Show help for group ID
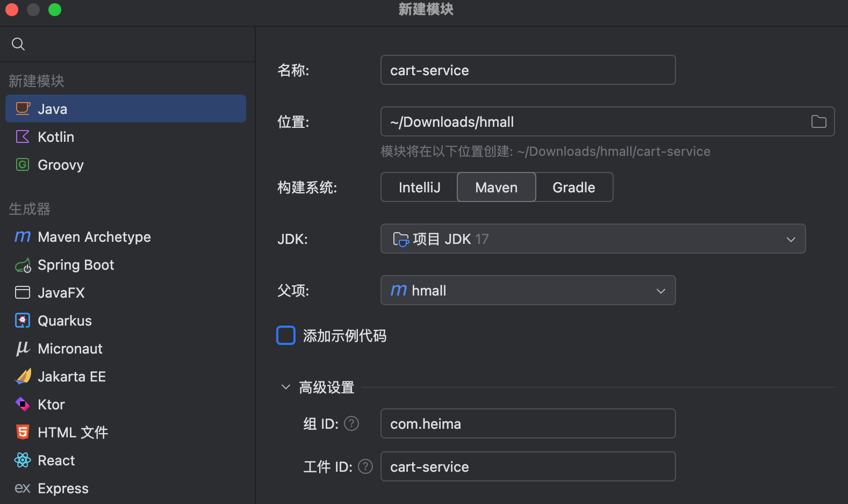 point(351,423)
